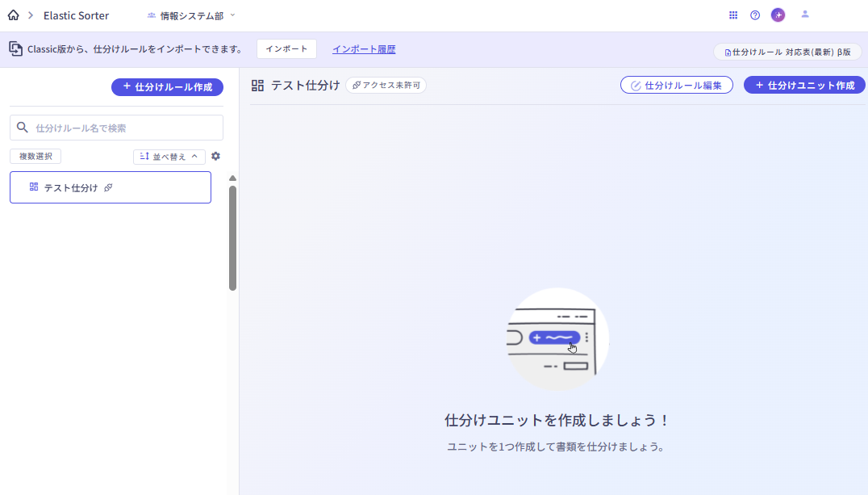Click the breadcrumb chevron after home
The height and width of the screenshot is (495, 868).
pos(31,15)
